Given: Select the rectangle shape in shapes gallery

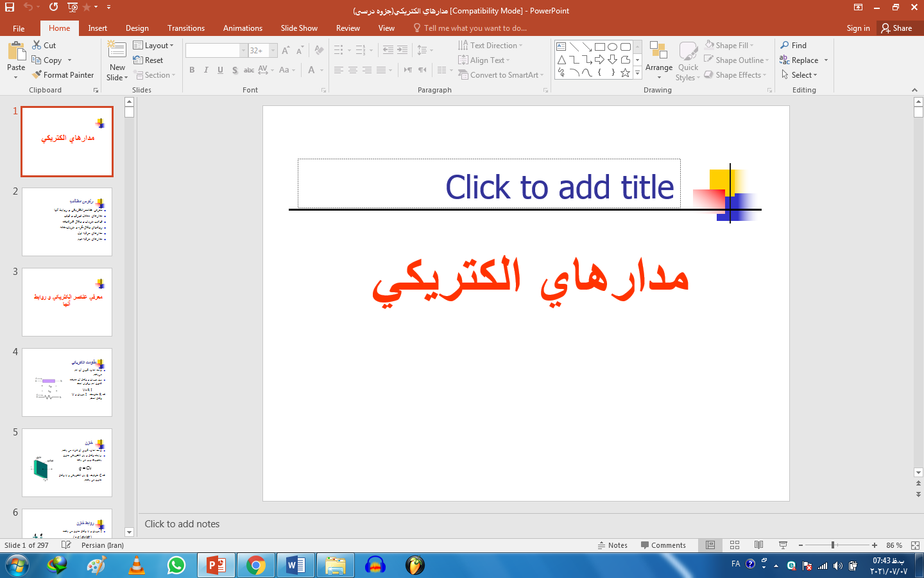Looking at the screenshot, I should pyautogui.click(x=600, y=46).
